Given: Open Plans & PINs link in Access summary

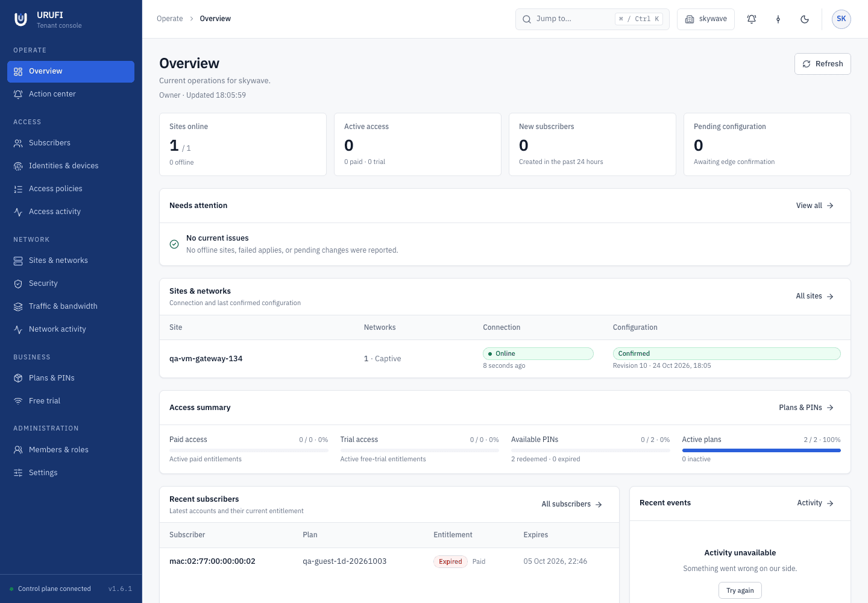Looking at the screenshot, I should (x=807, y=408).
